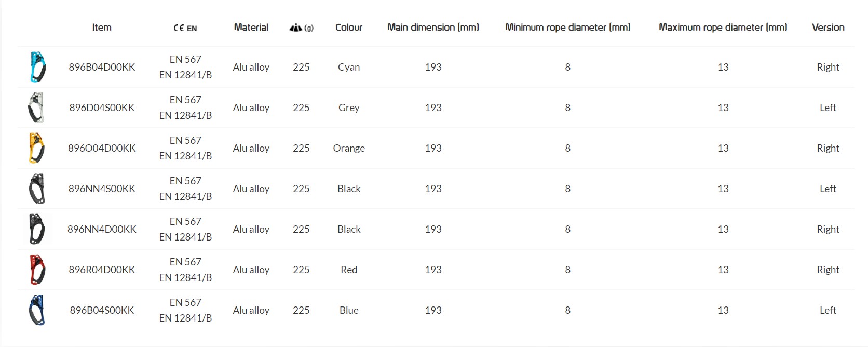Select item code 896D04S00KK
Screen dimensions: 868x347
pyautogui.click(x=102, y=108)
